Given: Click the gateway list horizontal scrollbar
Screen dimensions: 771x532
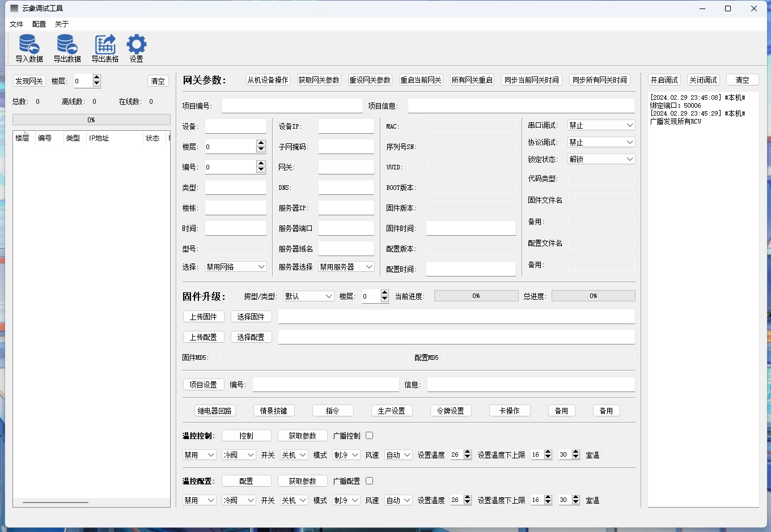Looking at the screenshot, I should [56, 502].
